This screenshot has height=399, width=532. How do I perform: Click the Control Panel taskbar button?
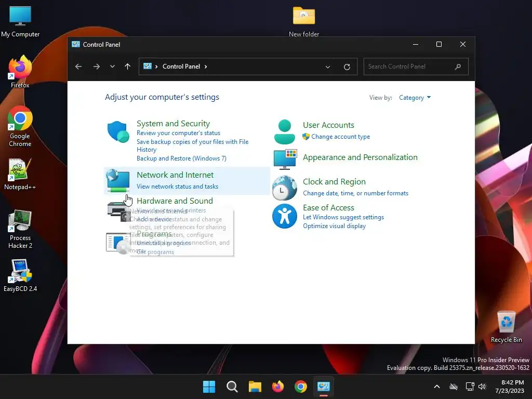[324, 387]
